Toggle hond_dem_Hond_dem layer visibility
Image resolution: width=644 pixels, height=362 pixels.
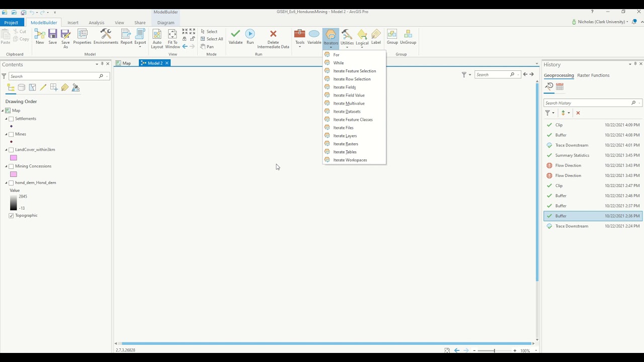tap(12, 183)
